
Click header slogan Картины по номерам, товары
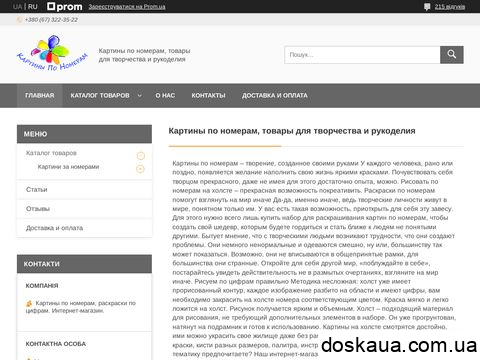(x=144, y=55)
